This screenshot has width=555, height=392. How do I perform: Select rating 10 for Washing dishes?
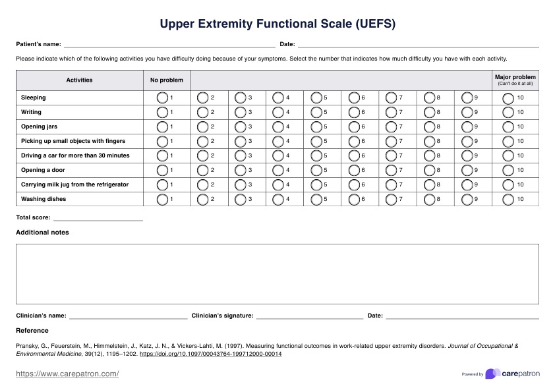[508, 199]
